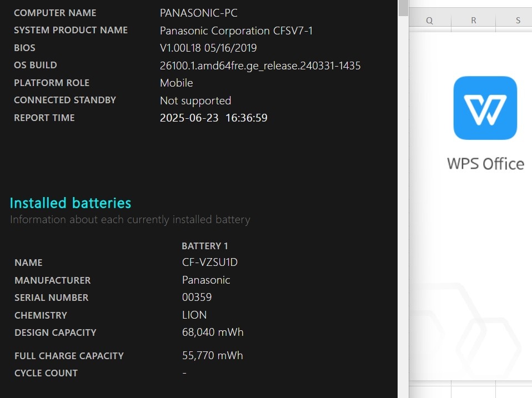Click the Not supported standby value

click(195, 100)
